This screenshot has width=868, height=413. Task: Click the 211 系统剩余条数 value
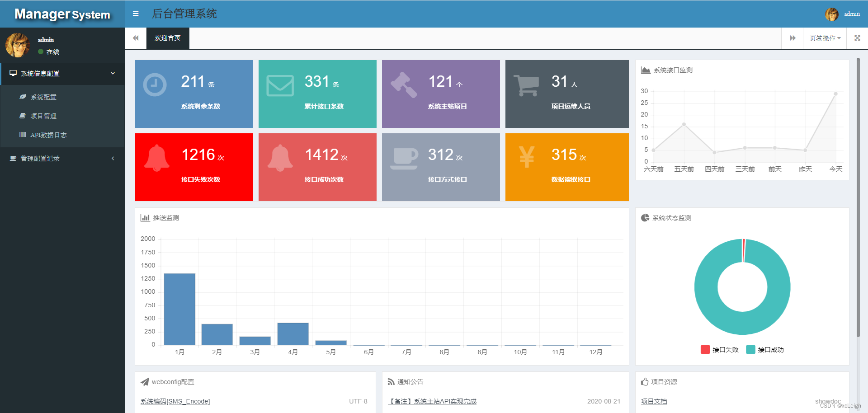coord(193,82)
